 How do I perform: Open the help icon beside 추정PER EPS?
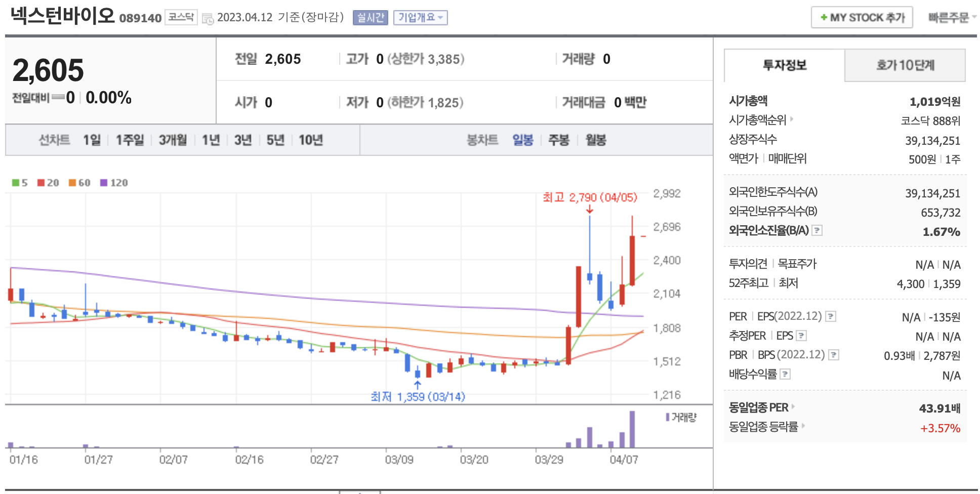click(801, 336)
